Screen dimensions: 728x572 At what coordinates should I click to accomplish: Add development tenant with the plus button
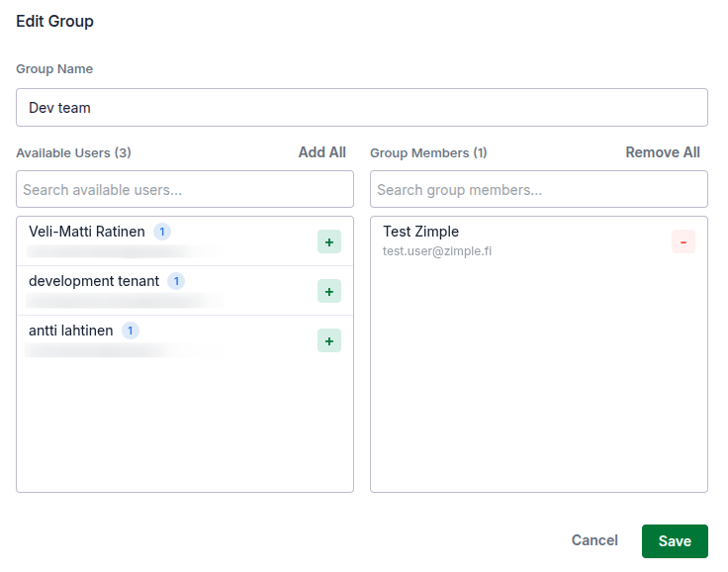(x=329, y=291)
